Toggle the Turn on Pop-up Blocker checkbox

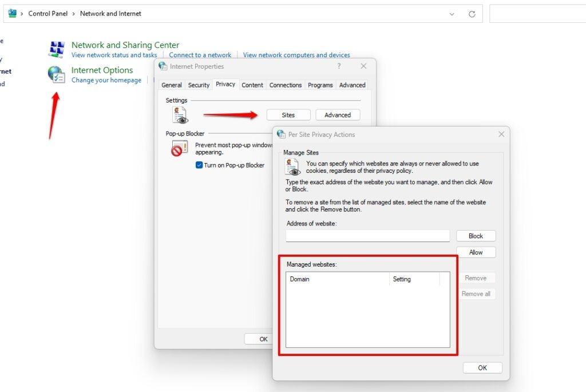pyautogui.click(x=199, y=165)
